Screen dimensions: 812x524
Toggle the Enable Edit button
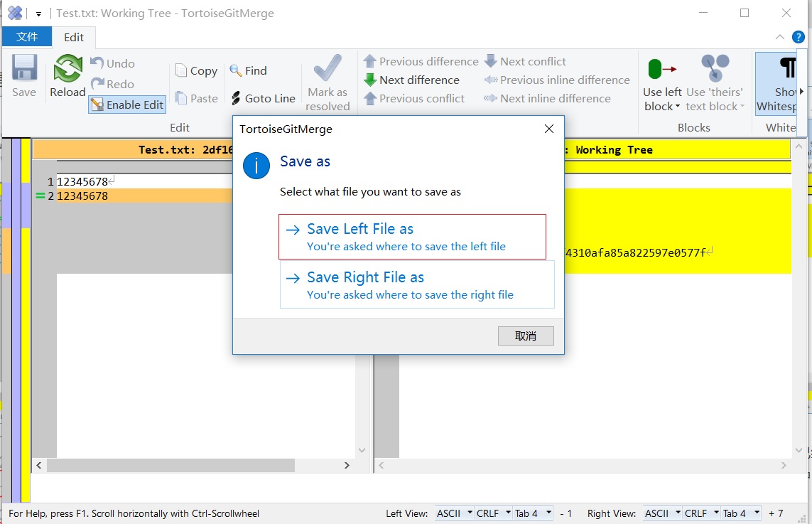coord(127,105)
